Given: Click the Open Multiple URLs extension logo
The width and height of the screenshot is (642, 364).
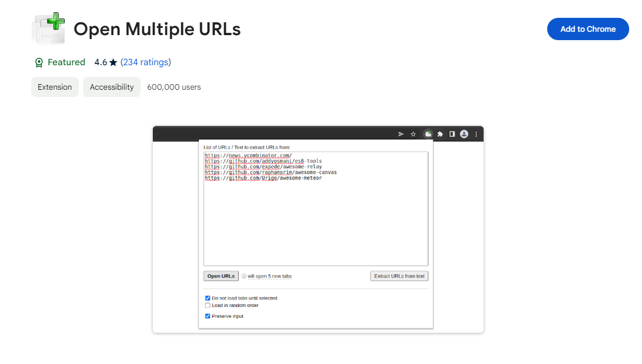Looking at the screenshot, I should pyautogui.click(x=49, y=28).
